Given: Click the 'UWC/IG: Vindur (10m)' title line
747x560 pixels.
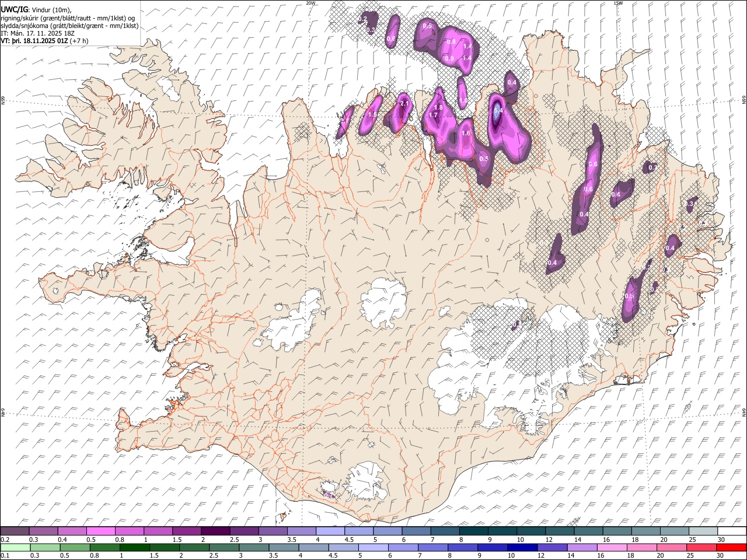Looking at the screenshot, I should pos(36,10).
